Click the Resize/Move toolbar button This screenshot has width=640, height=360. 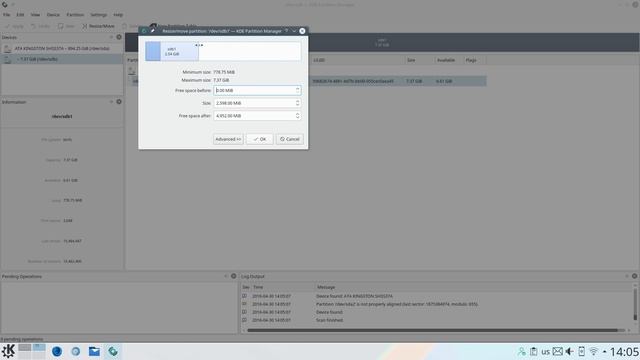click(x=98, y=26)
